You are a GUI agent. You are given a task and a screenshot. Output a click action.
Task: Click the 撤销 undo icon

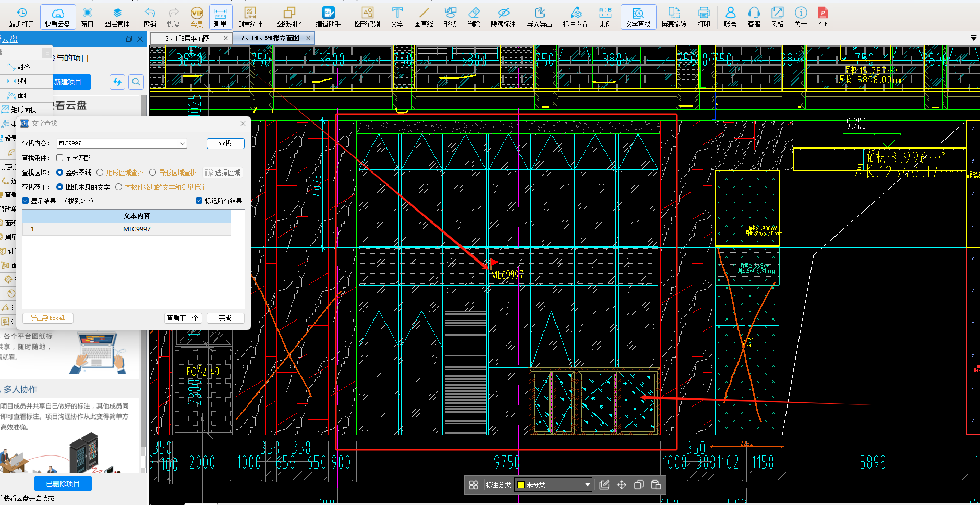[150, 17]
